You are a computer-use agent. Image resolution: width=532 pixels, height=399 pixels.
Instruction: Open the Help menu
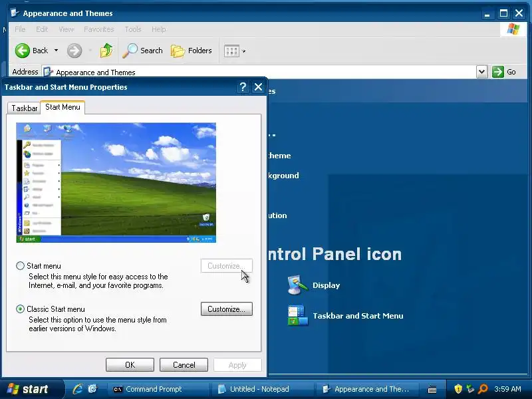coord(159,29)
